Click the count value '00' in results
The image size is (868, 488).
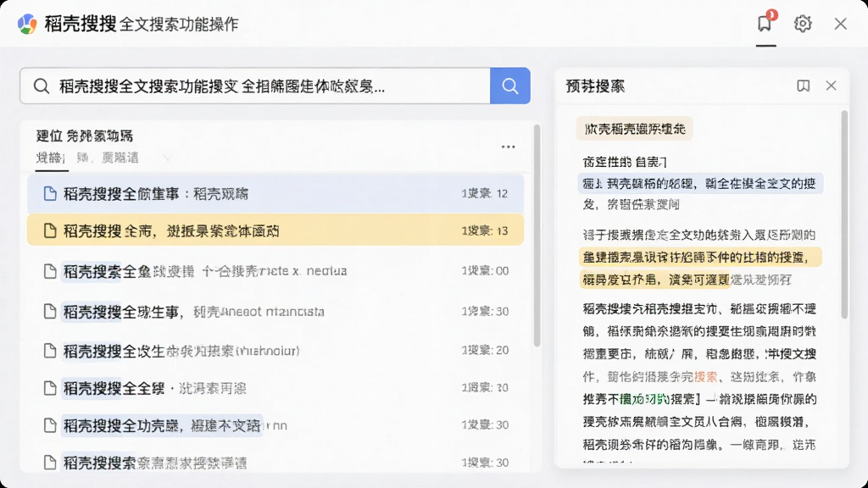(x=502, y=271)
